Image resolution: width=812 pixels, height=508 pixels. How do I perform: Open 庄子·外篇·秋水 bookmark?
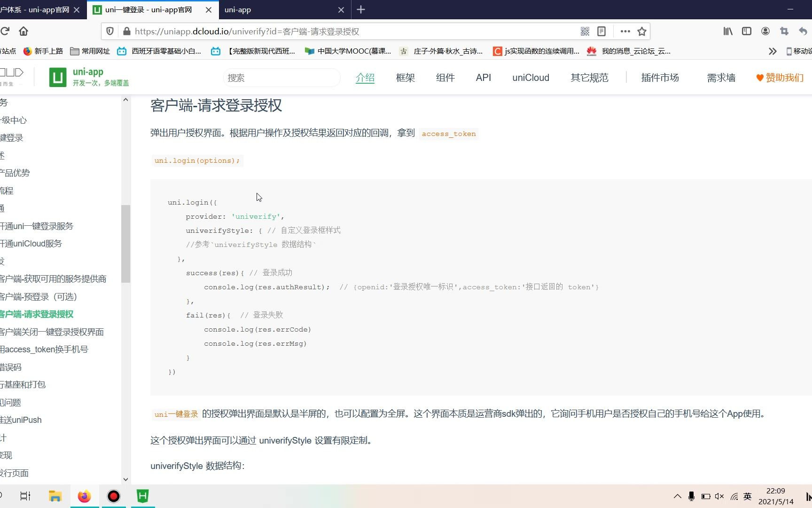(441, 51)
